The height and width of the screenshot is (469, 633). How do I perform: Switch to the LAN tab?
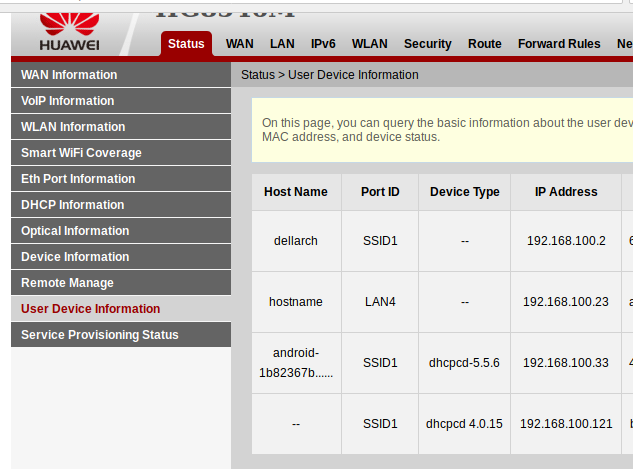click(282, 44)
